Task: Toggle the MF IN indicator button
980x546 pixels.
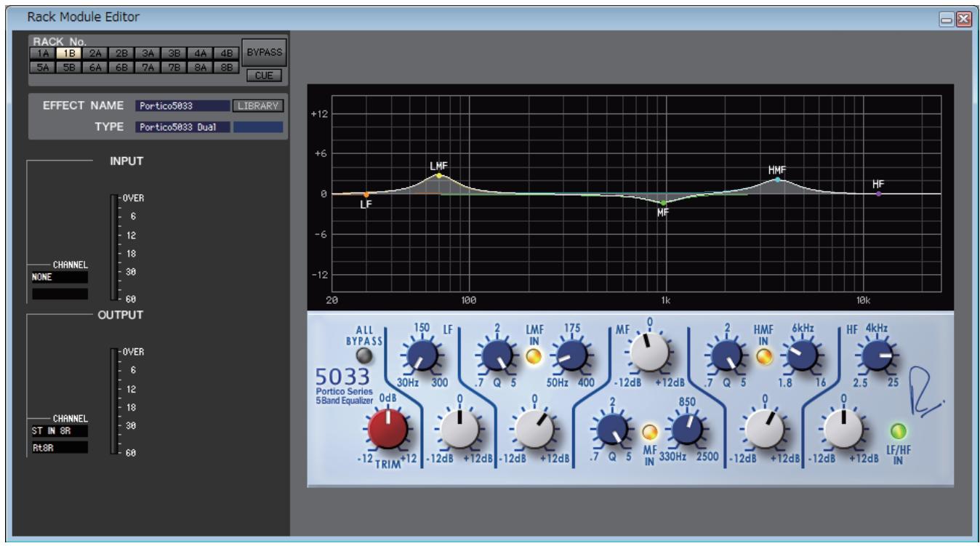Action: (x=650, y=433)
